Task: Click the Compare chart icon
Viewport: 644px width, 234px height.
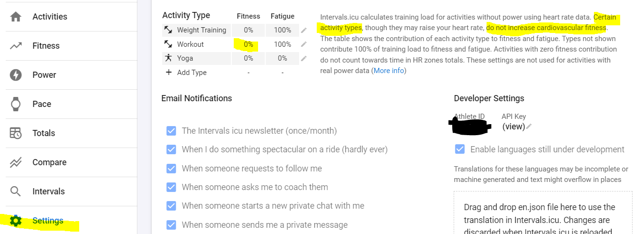Action: point(16,162)
